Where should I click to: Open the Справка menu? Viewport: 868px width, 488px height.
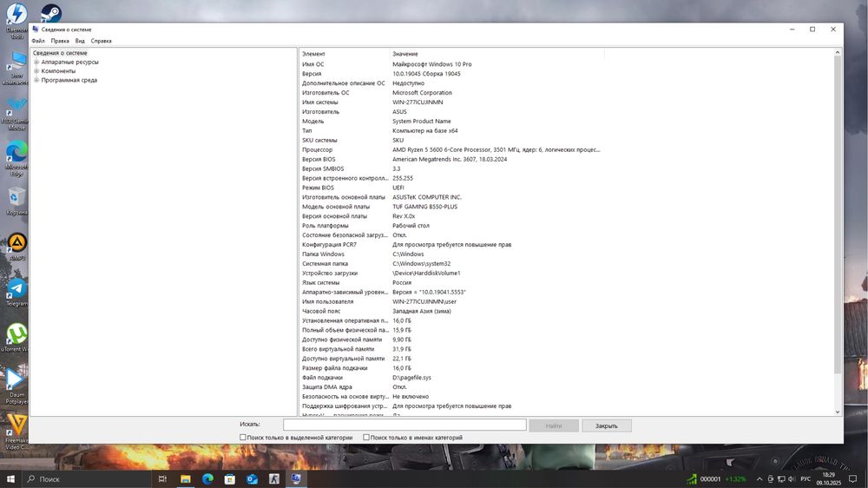coord(101,41)
